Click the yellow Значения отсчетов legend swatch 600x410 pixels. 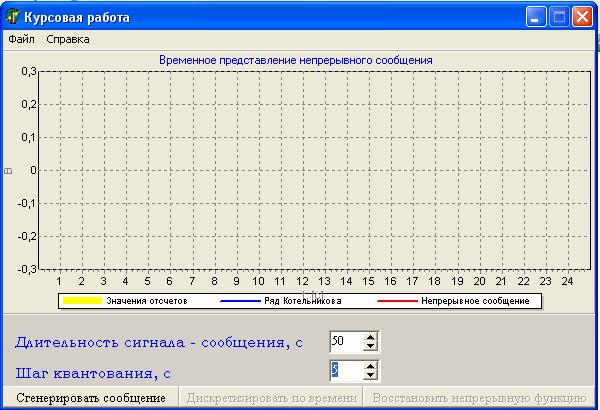(x=82, y=301)
